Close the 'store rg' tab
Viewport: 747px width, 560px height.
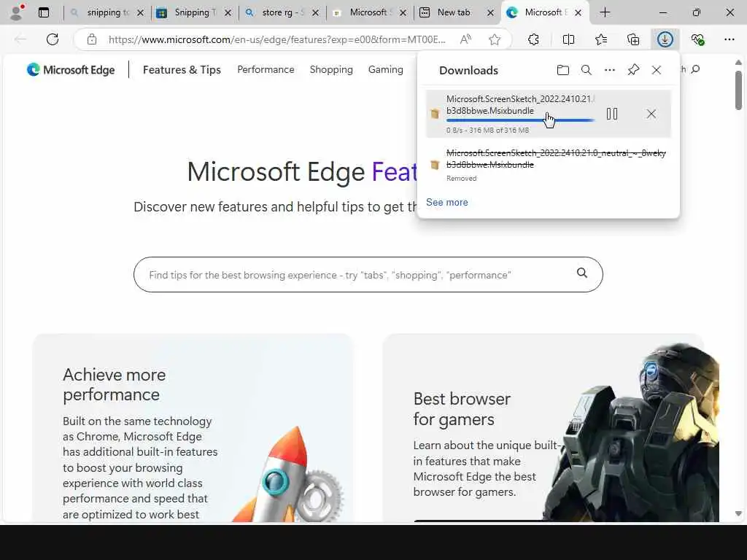coord(315,13)
